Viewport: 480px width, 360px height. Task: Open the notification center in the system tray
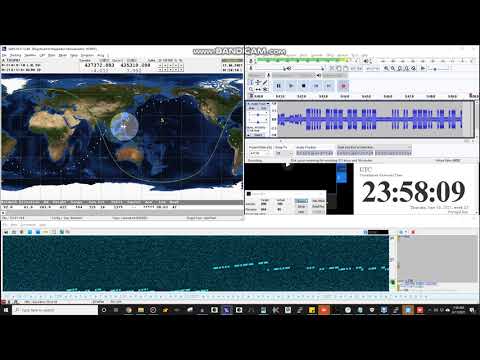[472, 310]
